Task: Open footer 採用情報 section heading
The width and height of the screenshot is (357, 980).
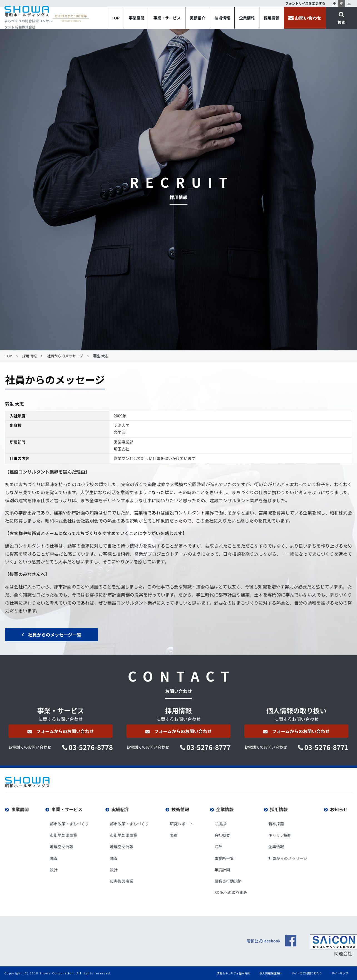Action: 276,810
